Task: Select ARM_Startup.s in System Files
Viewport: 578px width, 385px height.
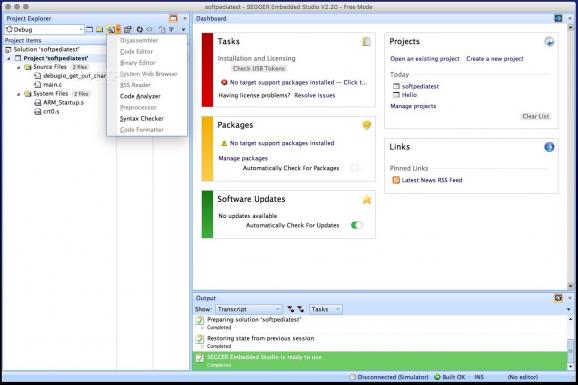Action: coord(63,103)
